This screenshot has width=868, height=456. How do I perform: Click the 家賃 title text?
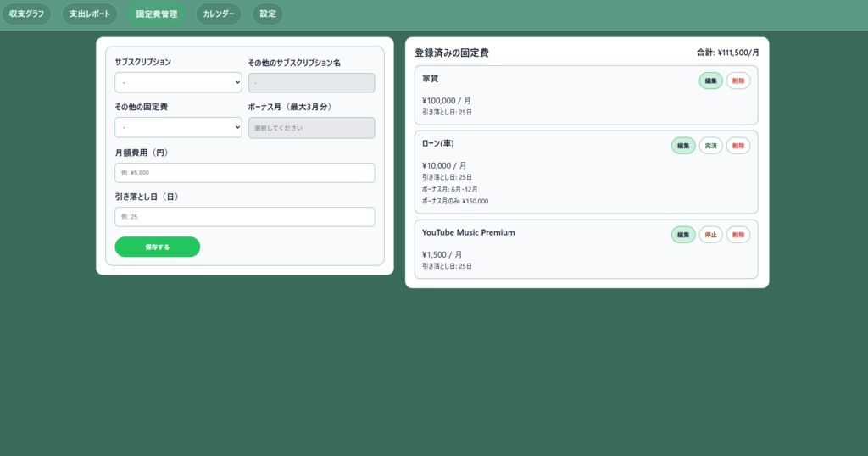430,79
